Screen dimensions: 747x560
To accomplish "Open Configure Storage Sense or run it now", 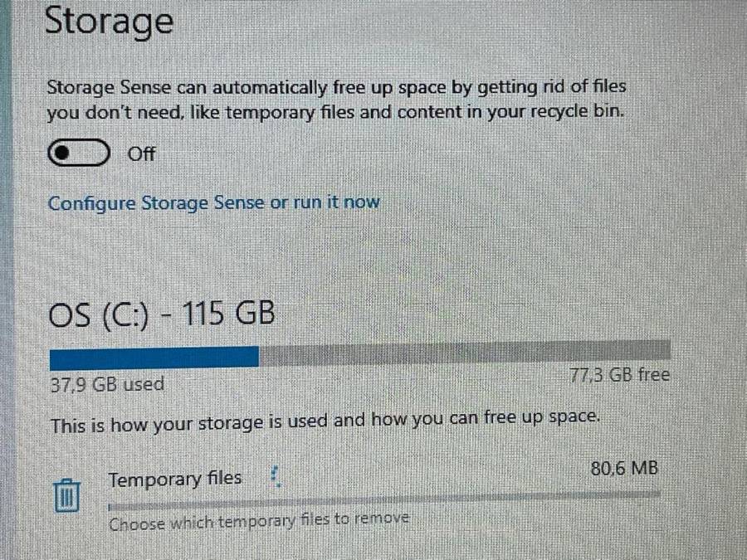I will [x=213, y=202].
